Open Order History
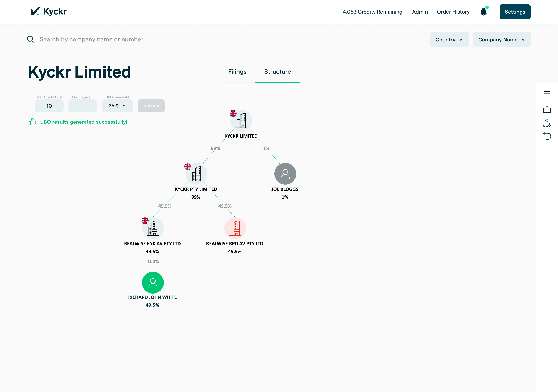 [453, 12]
